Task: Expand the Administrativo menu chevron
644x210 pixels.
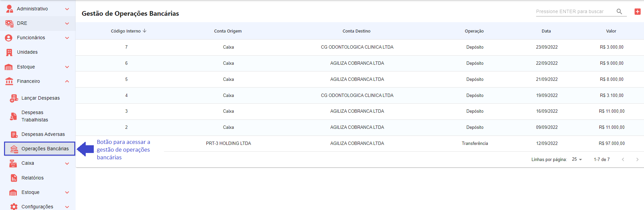Action: 67,9
